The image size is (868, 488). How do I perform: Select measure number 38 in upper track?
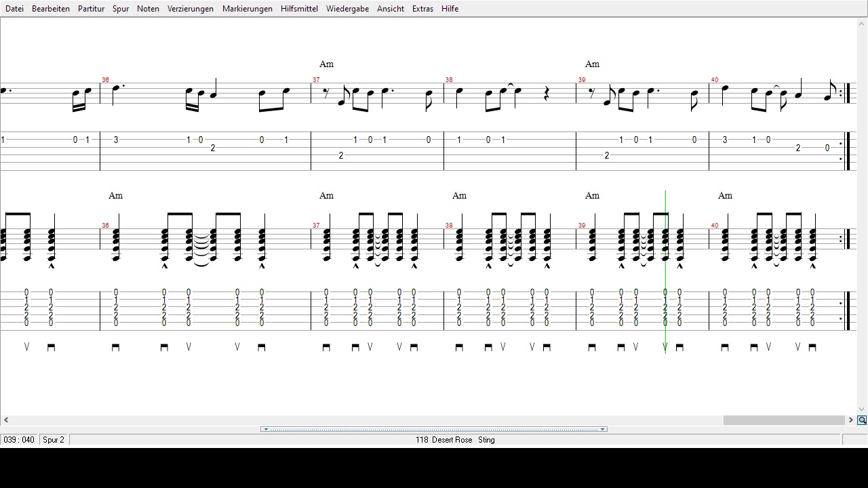(x=449, y=80)
